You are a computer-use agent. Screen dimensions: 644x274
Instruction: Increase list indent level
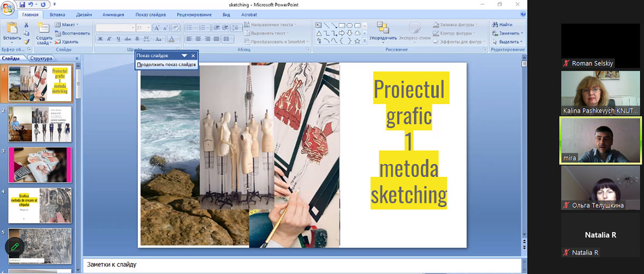(x=225, y=27)
